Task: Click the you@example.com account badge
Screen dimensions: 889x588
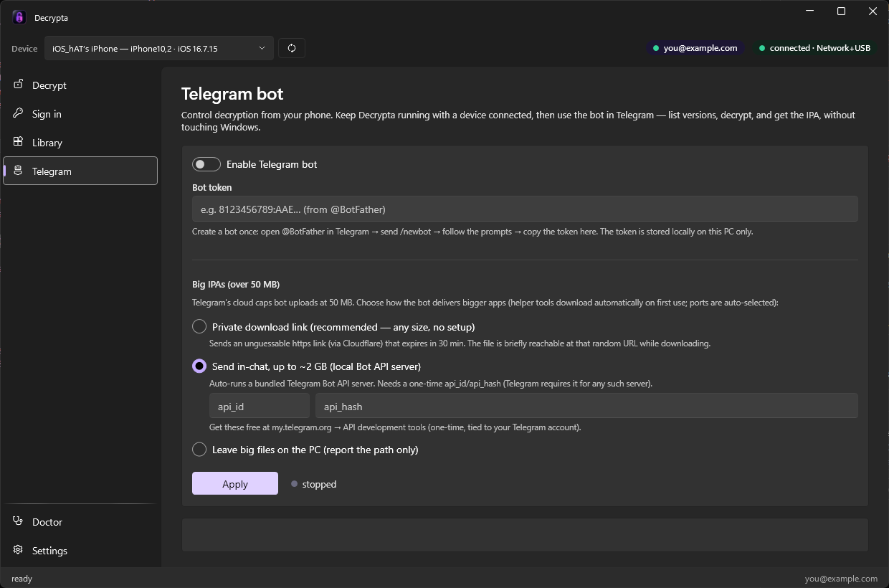Action: [x=695, y=48]
